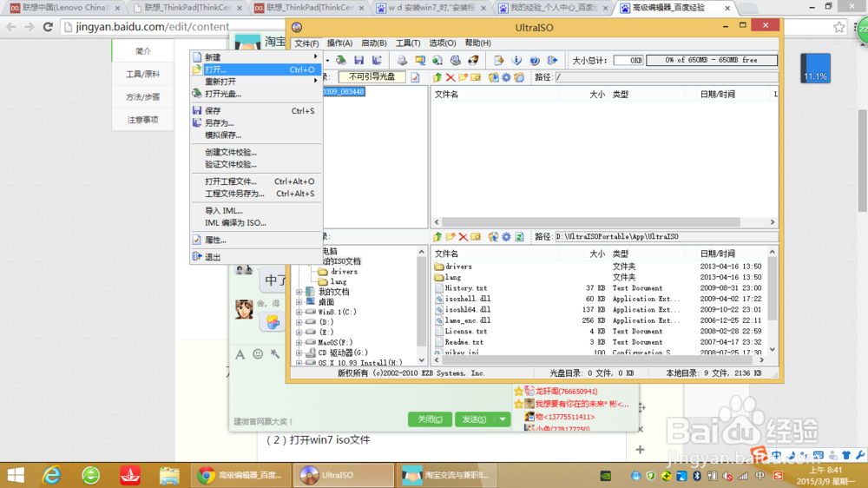The image size is (868, 488).
Task: Click the 关闭(C) button in chat window
Action: 430,419
